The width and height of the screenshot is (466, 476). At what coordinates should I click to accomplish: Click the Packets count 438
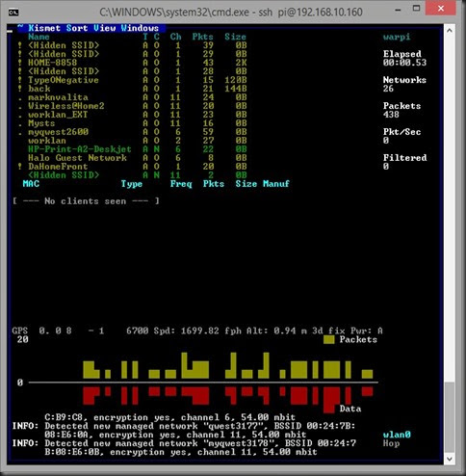click(391, 115)
